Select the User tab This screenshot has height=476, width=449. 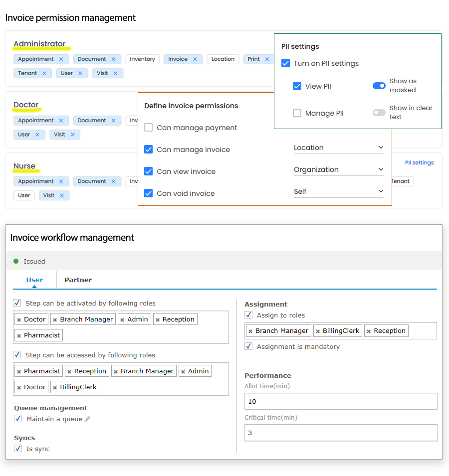(x=34, y=280)
